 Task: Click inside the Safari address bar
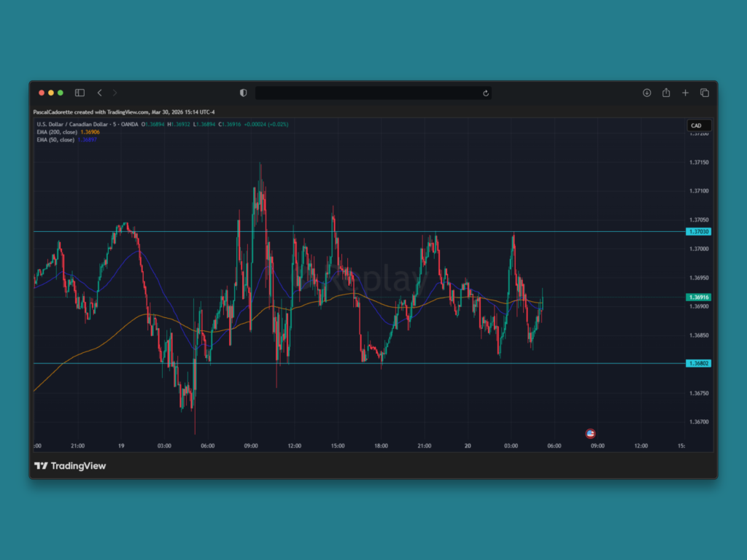point(372,93)
